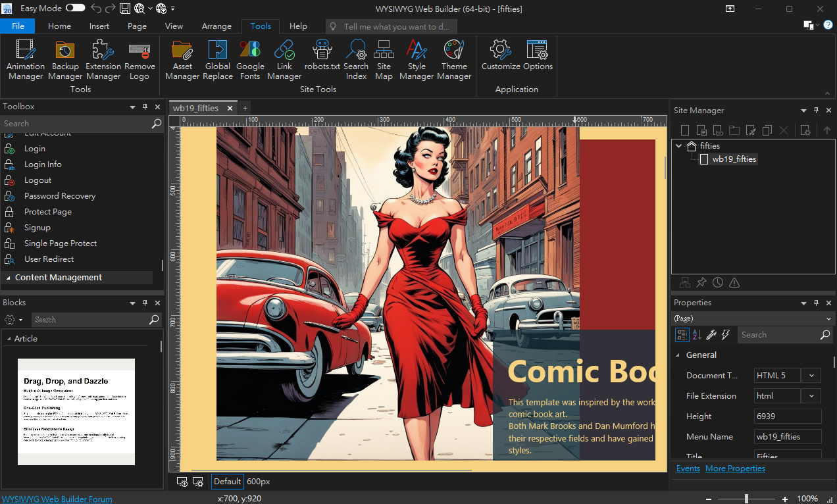Pin the Properties panel
This screenshot has height=504, width=837.
(817, 303)
